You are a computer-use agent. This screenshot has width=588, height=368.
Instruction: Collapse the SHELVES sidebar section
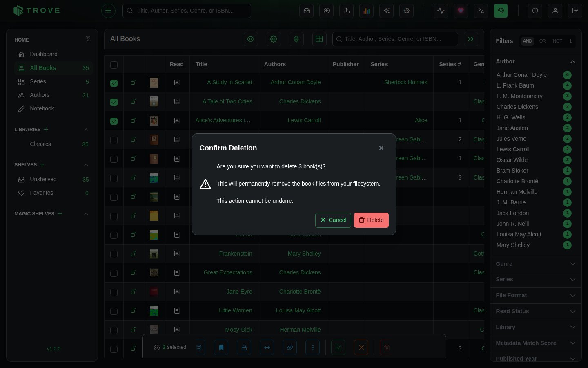(86, 165)
